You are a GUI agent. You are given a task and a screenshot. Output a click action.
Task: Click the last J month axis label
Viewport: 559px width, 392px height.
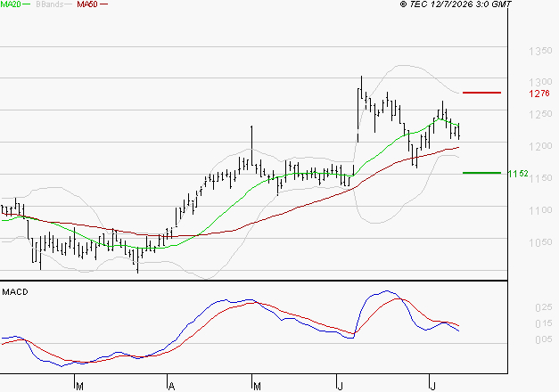click(432, 387)
